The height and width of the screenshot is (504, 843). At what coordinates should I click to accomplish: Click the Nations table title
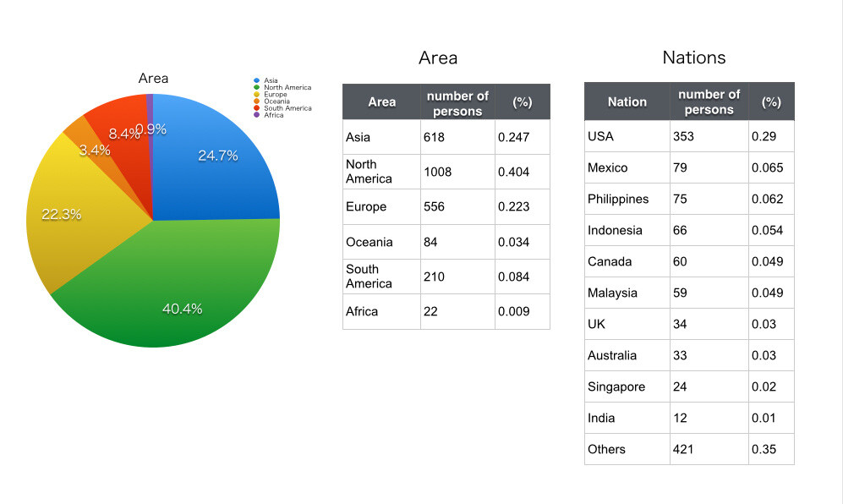694,58
